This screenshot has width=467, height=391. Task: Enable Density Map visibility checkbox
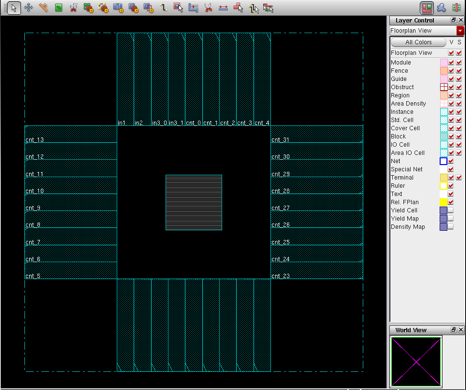(x=451, y=227)
